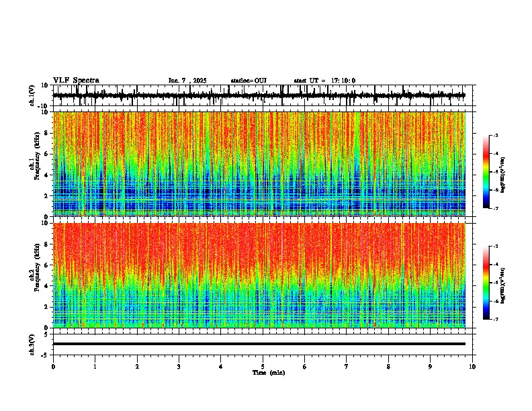This screenshot has height=411, width=532.
Task: Click the ch.2 spectrogram color scale bar
Action: point(486,283)
